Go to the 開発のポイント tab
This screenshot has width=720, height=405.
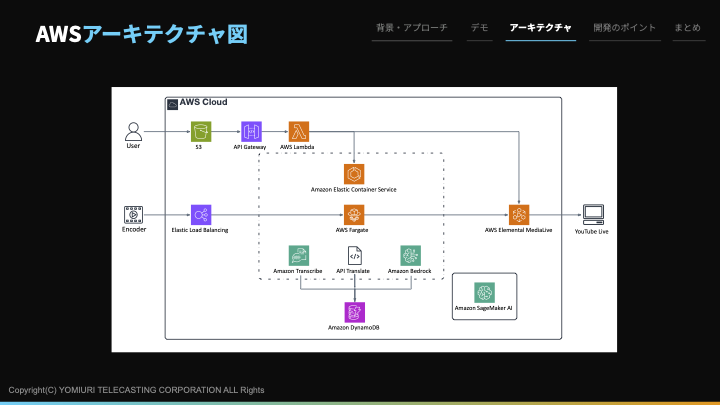point(624,28)
